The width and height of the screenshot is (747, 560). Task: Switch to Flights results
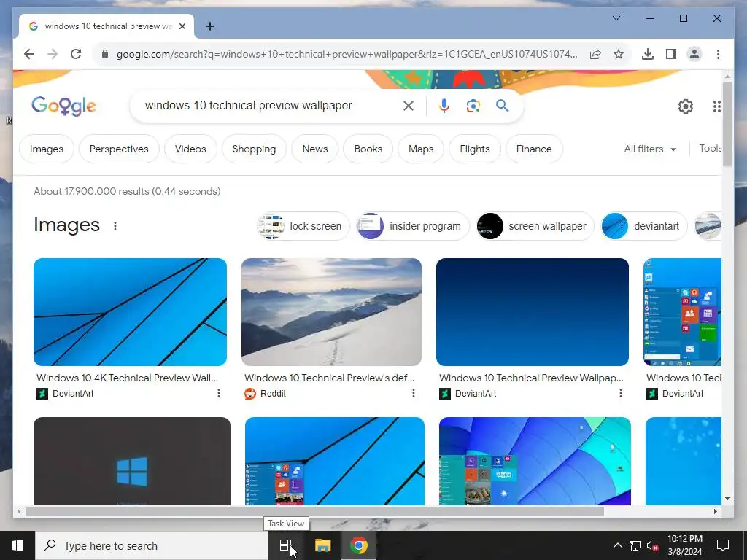[x=475, y=149]
